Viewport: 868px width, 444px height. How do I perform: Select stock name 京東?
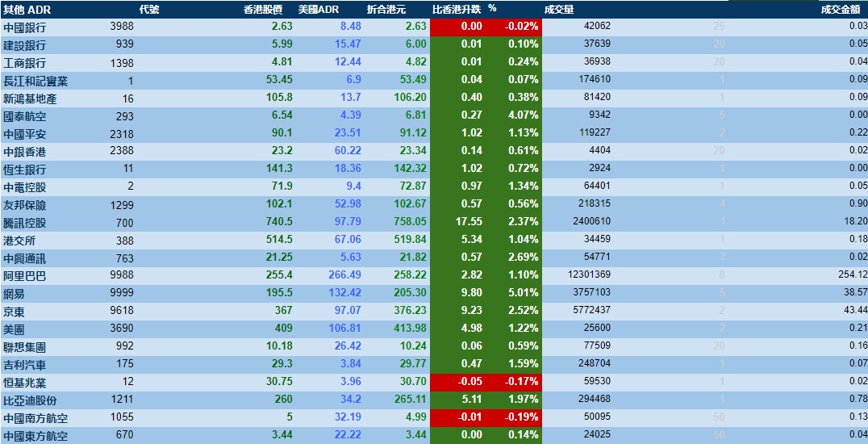click(14, 312)
